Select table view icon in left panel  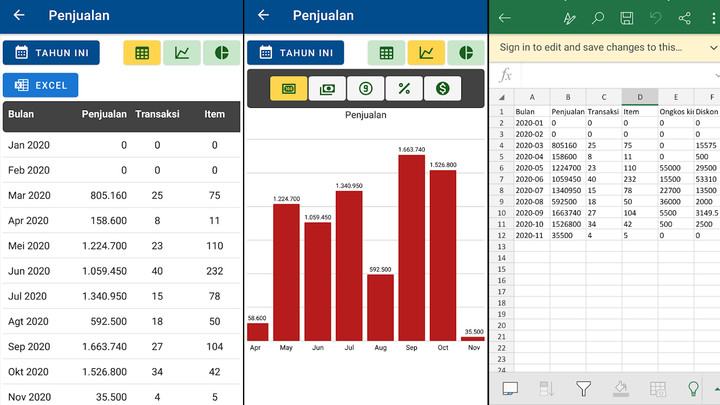coord(142,53)
